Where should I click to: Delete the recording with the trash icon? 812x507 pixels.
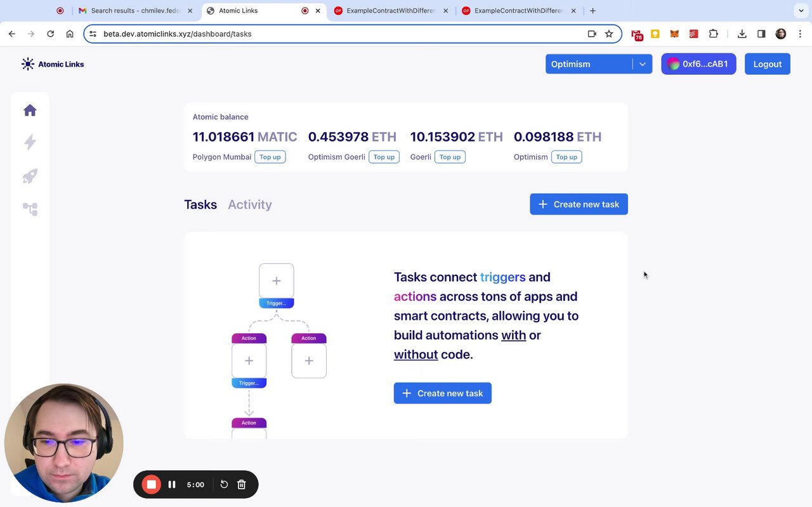click(242, 485)
